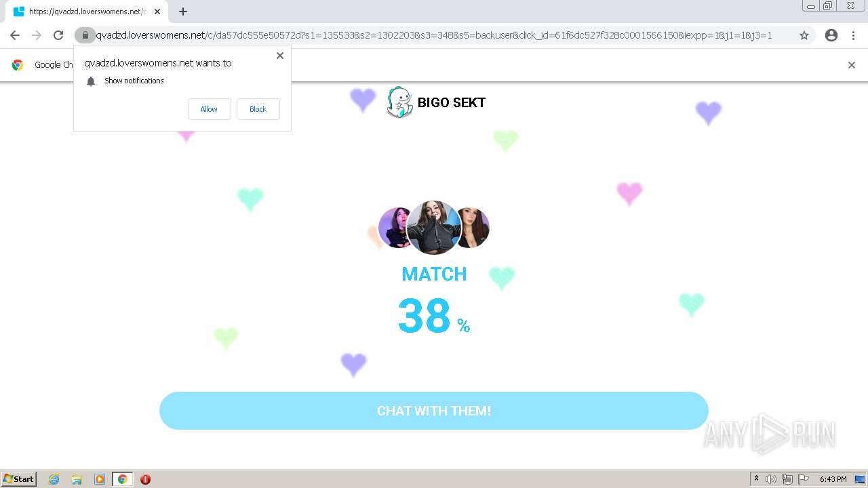Click the BIGO SEKT title text
The width and height of the screenshot is (868, 488).
452,102
